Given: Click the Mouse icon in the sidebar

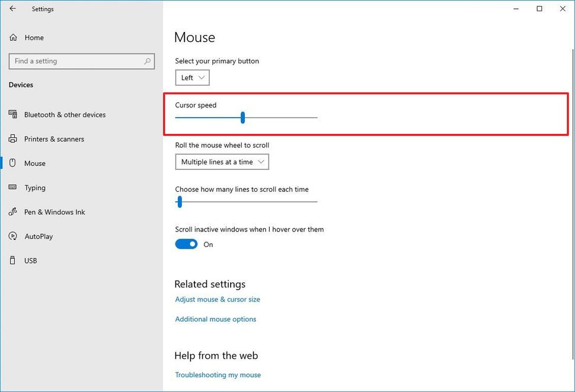Looking at the screenshot, I should [12, 163].
